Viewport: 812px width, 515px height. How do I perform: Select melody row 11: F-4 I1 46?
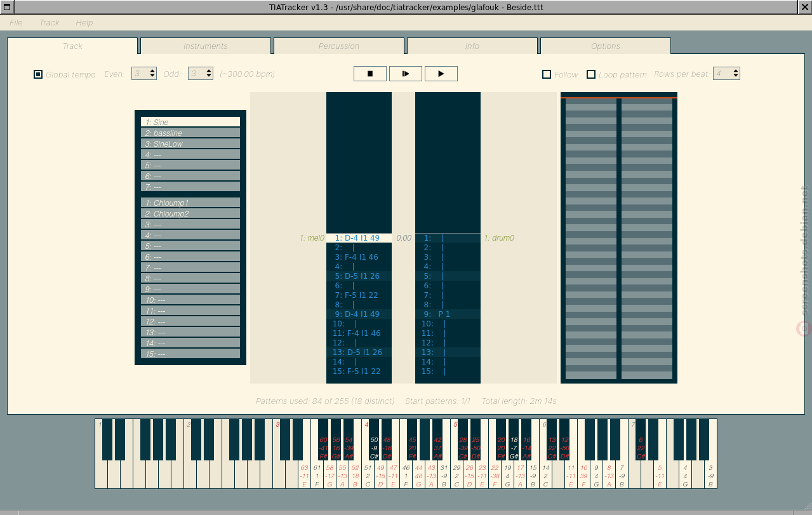pos(359,333)
